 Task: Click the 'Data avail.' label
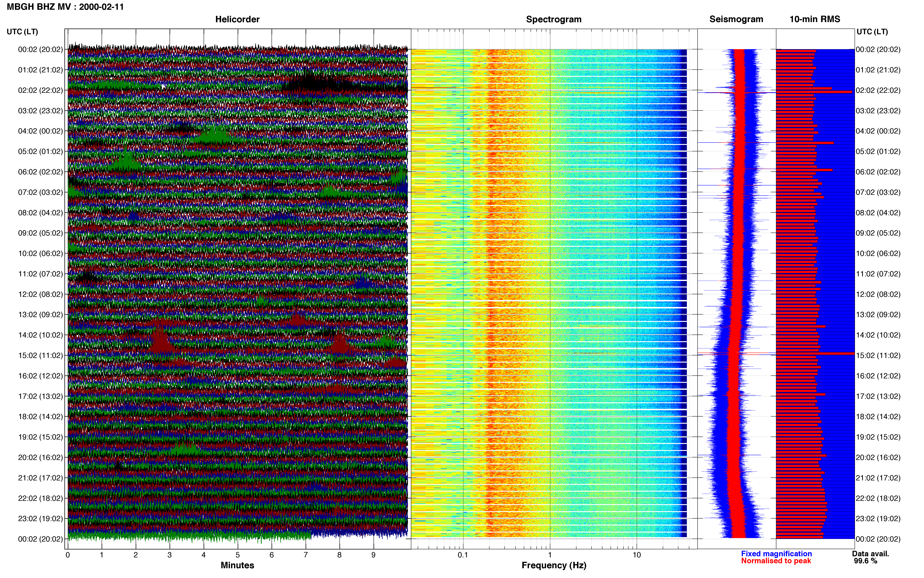870,554
